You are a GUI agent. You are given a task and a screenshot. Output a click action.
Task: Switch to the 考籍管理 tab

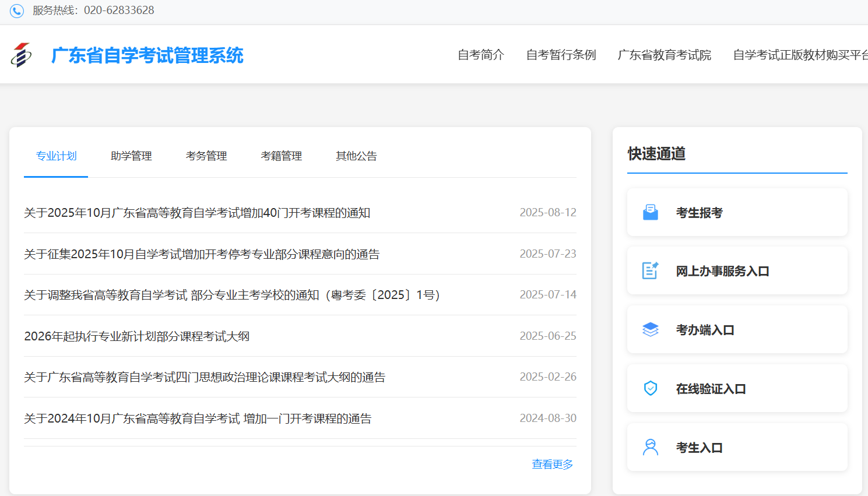click(x=281, y=156)
